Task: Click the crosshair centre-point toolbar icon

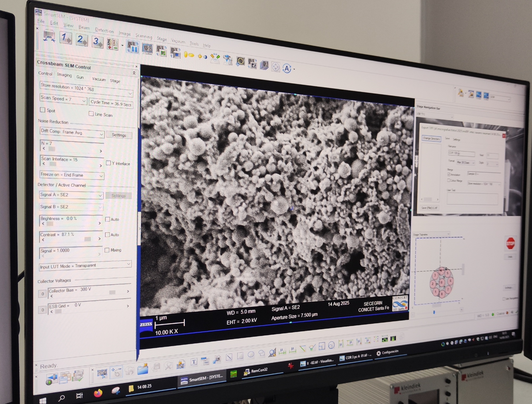Action: (276, 67)
